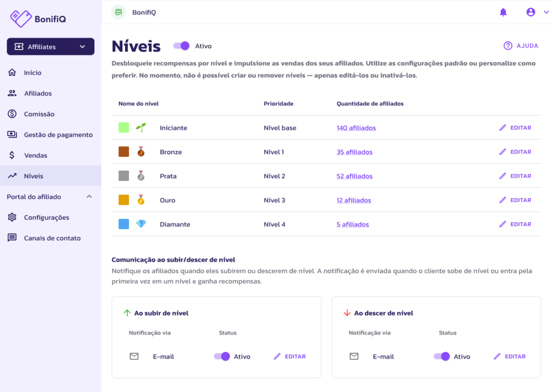Image resolution: width=552 pixels, height=392 pixels.
Task: Go to Comissão in the sidebar
Action: coord(39,114)
